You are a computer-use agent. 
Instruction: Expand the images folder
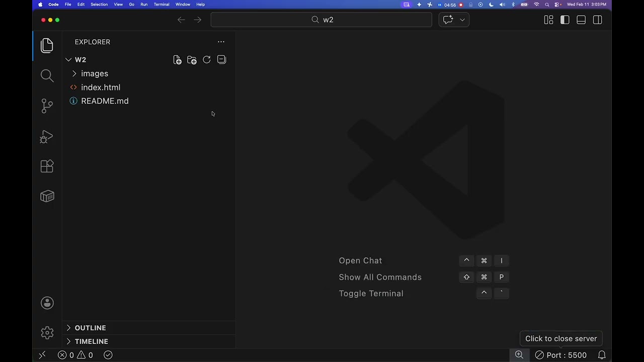coord(74,73)
